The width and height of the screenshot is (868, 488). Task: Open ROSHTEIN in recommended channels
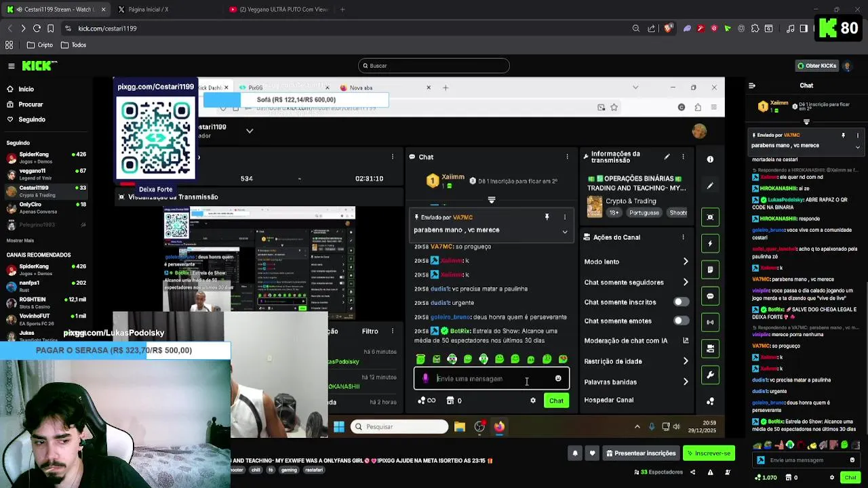coord(46,302)
